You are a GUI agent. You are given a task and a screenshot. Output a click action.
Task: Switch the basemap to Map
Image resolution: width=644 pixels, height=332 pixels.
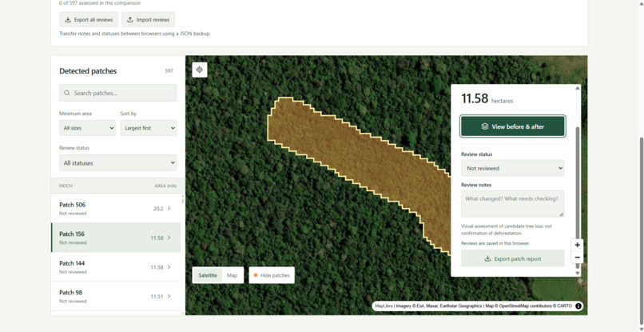(232, 275)
